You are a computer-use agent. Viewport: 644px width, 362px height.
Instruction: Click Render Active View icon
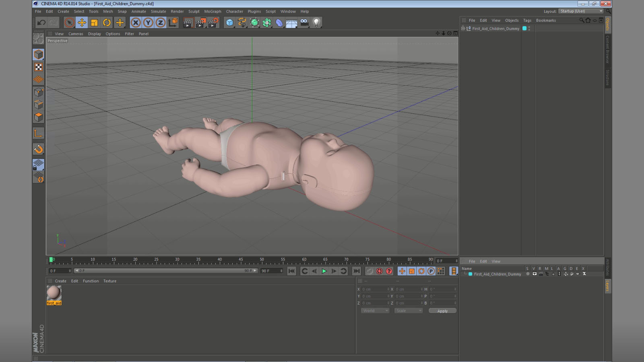coord(188,23)
